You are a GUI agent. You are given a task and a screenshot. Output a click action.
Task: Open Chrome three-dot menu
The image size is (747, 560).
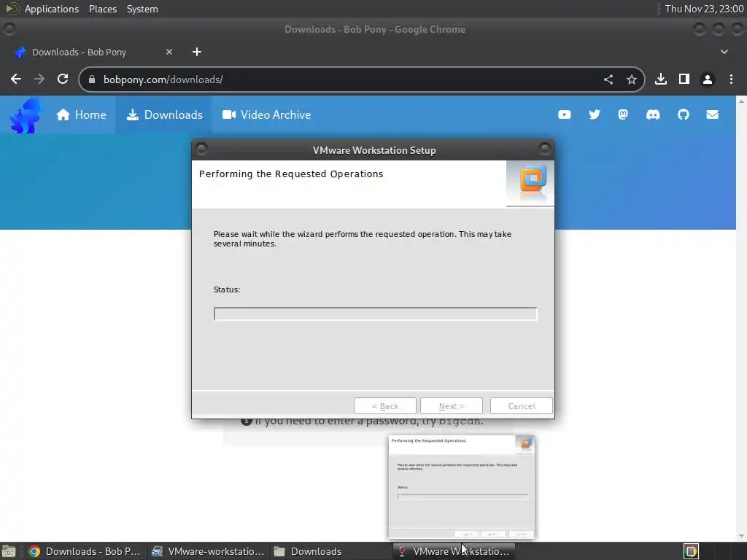[731, 79]
